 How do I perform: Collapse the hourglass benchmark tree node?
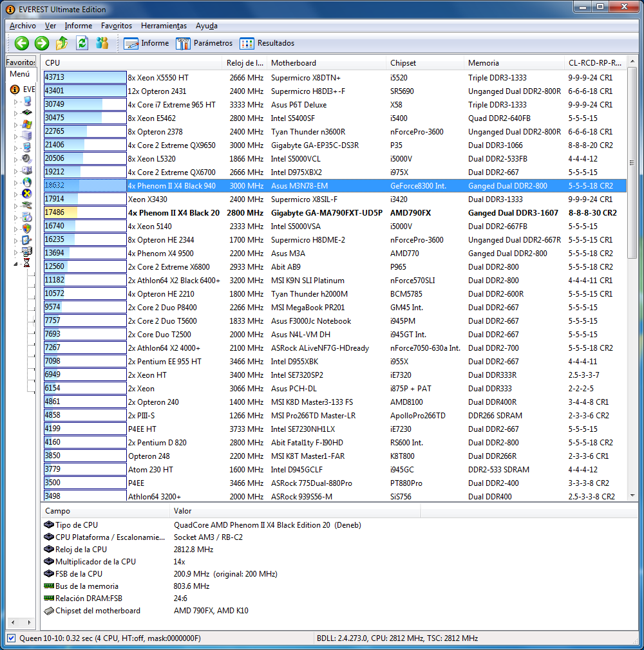pos(16,263)
